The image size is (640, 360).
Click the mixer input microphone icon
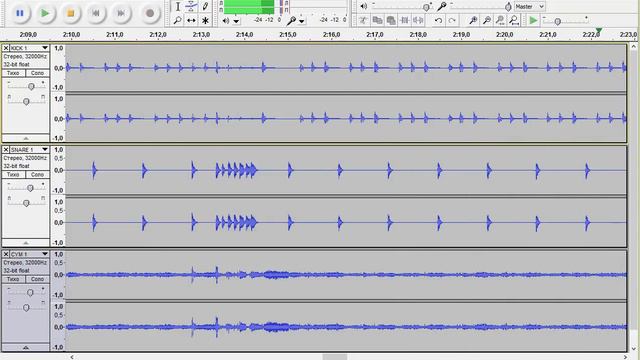click(442, 6)
